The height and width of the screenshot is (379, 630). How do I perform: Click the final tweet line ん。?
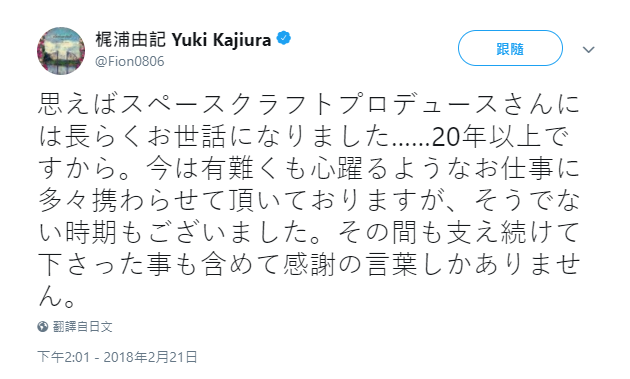57,297
